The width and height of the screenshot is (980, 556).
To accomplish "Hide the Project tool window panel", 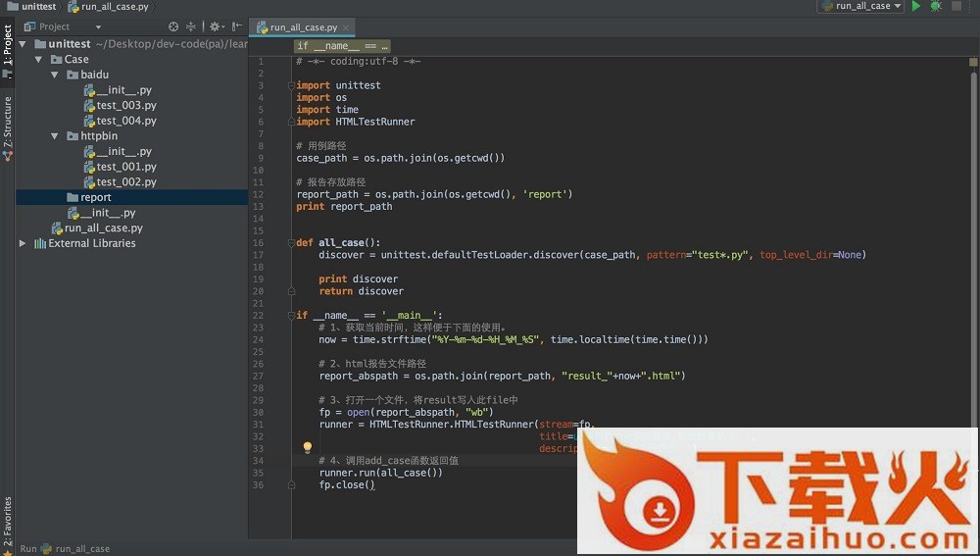I will pos(237,26).
